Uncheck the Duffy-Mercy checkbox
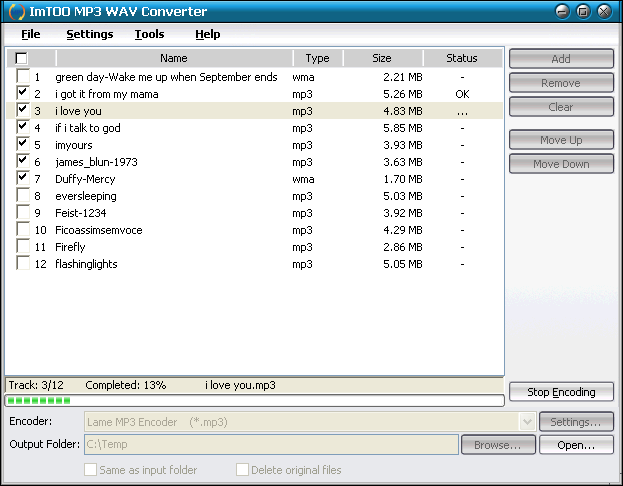 tap(23, 178)
